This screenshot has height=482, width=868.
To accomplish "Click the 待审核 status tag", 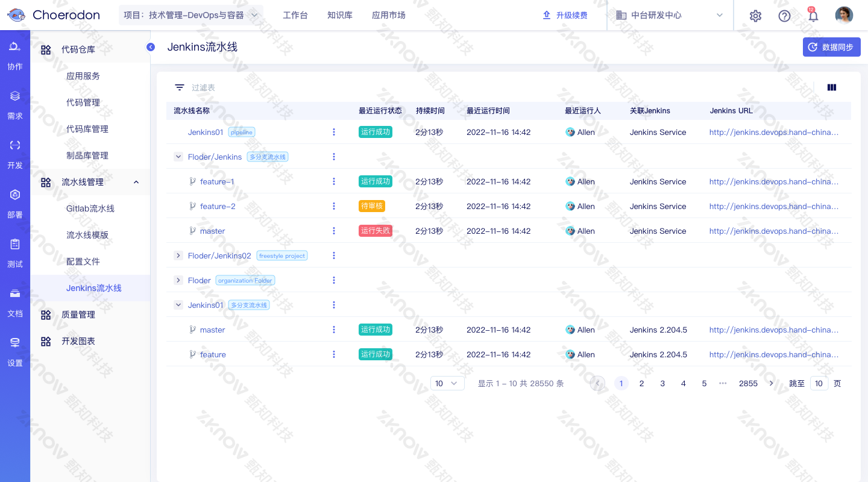I will (x=372, y=206).
